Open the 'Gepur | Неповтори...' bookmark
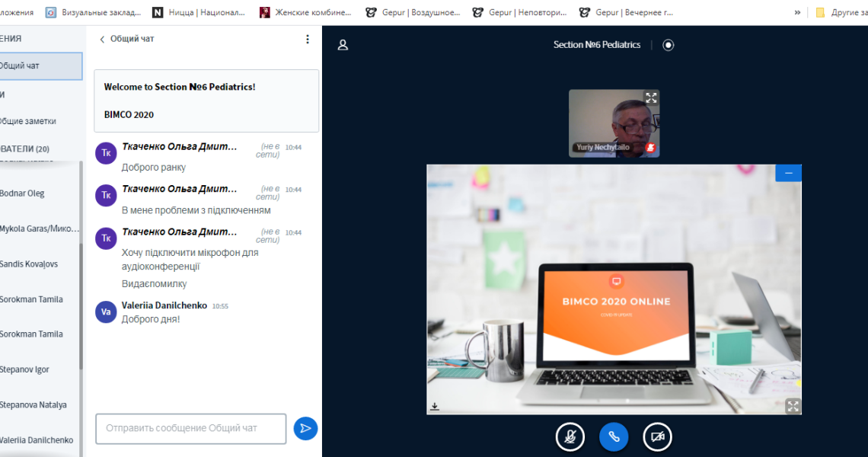 (520, 12)
